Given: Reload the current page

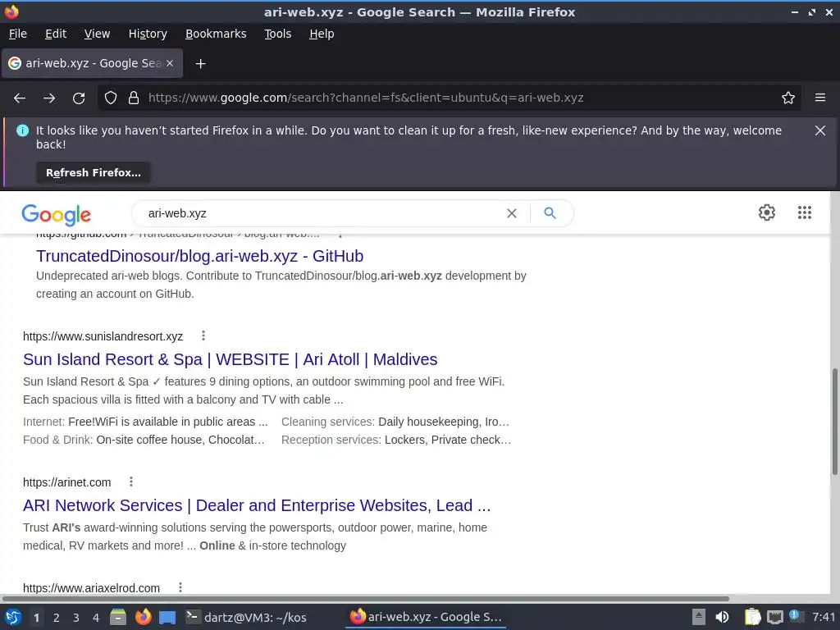Looking at the screenshot, I should [x=79, y=98].
